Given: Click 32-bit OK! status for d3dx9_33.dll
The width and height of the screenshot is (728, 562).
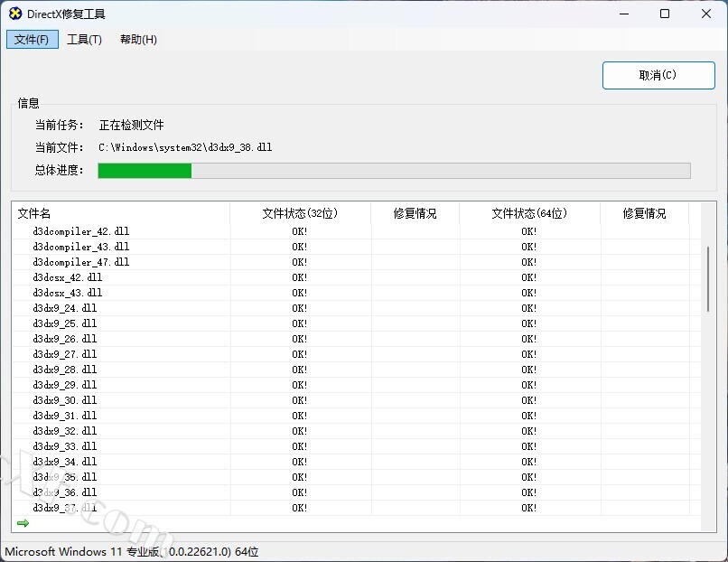Looking at the screenshot, I should tap(300, 445).
